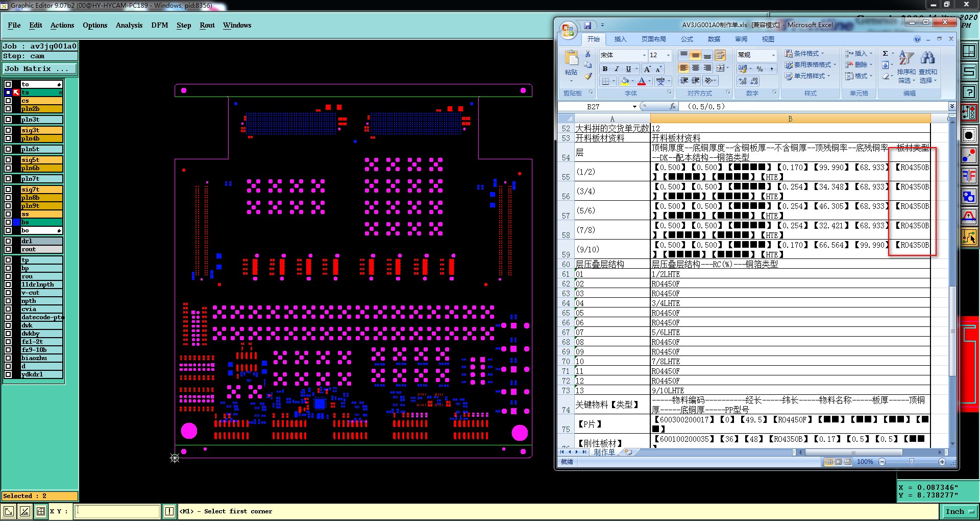Click the 套用表格格式 button
This screenshot has height=521, width=980.
click(811, 65)
